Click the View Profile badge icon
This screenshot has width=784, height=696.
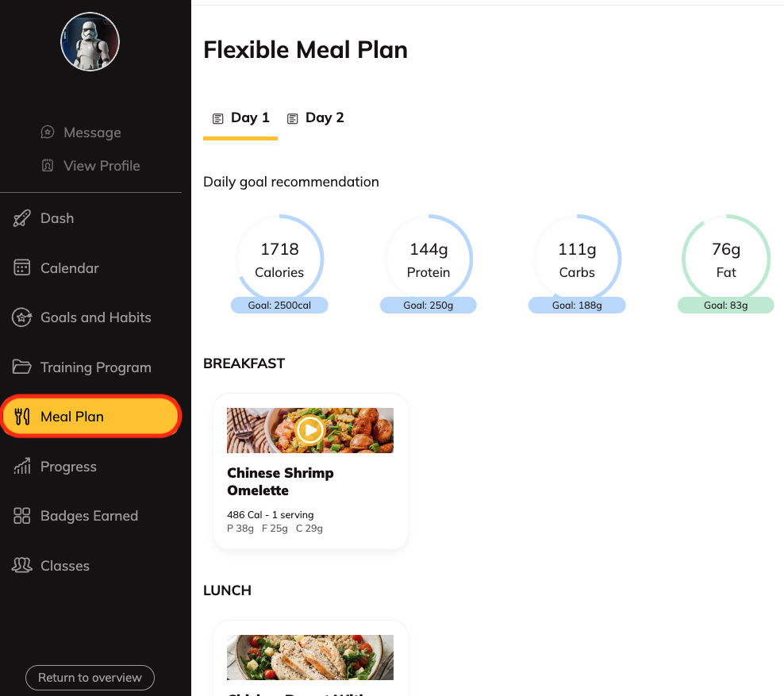click(48, 166)
